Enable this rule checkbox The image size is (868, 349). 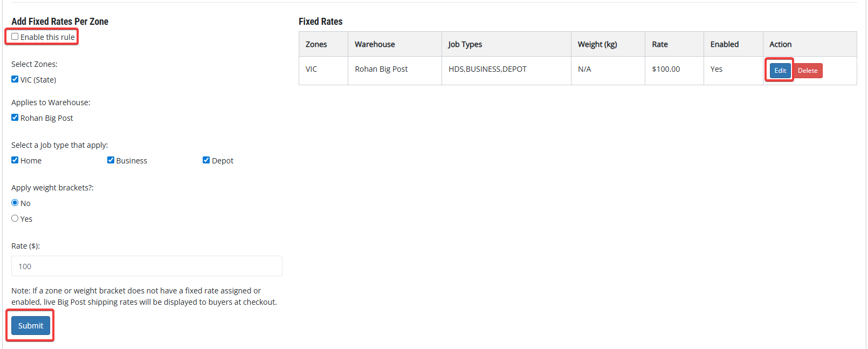tap(15, 37)
